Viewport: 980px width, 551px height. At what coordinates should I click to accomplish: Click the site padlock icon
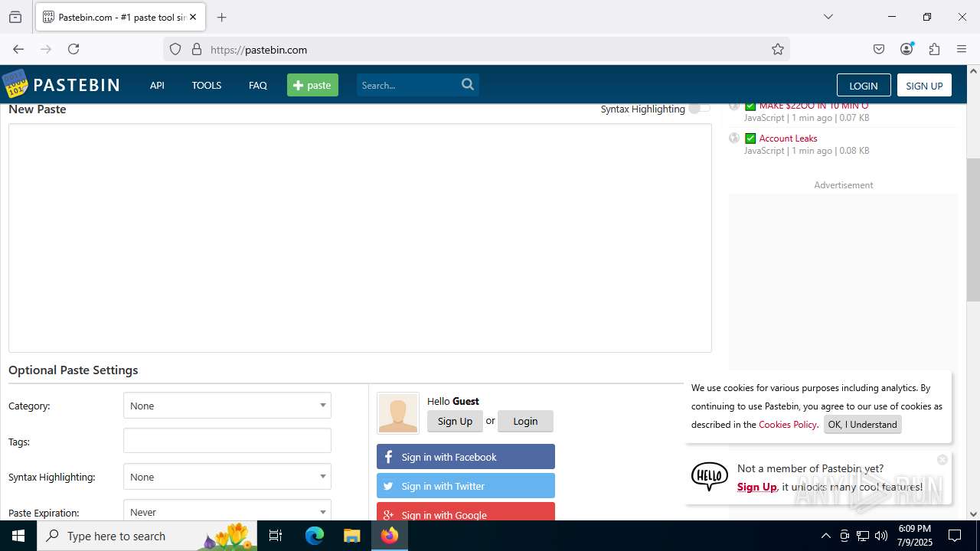197,49
